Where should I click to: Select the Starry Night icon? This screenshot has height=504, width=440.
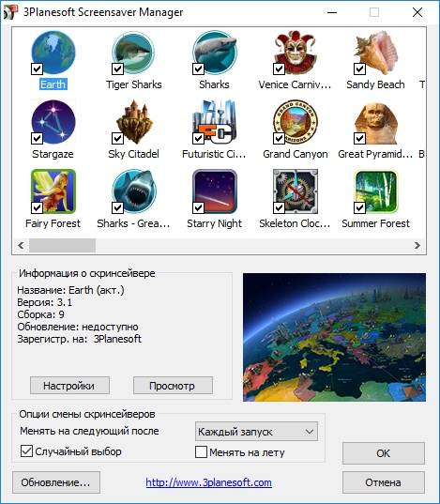click(x=215, y=191)
